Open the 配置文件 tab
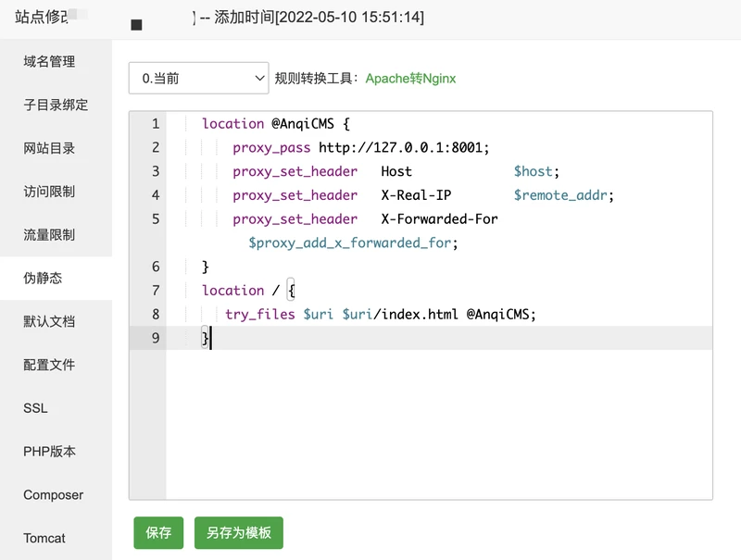This screenshot has height=560, width=741. (50, 365)
